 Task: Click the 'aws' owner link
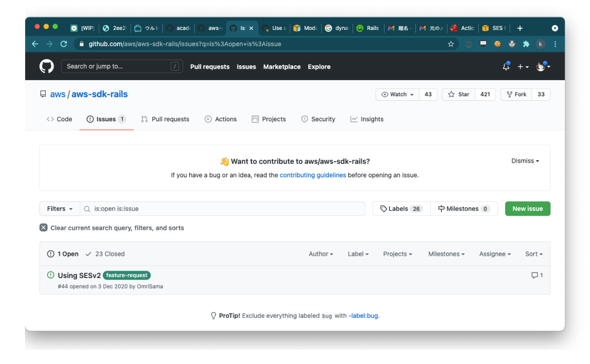58,94
